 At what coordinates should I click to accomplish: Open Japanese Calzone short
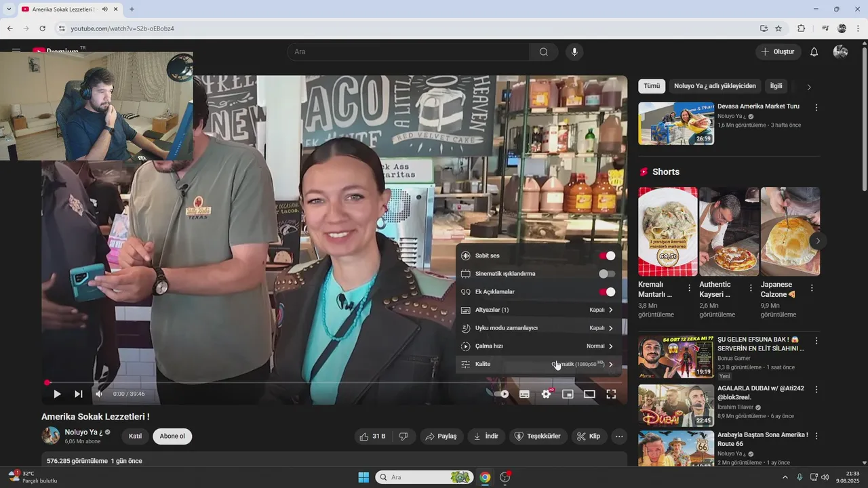pyautogui.click(x=791, y=232)
